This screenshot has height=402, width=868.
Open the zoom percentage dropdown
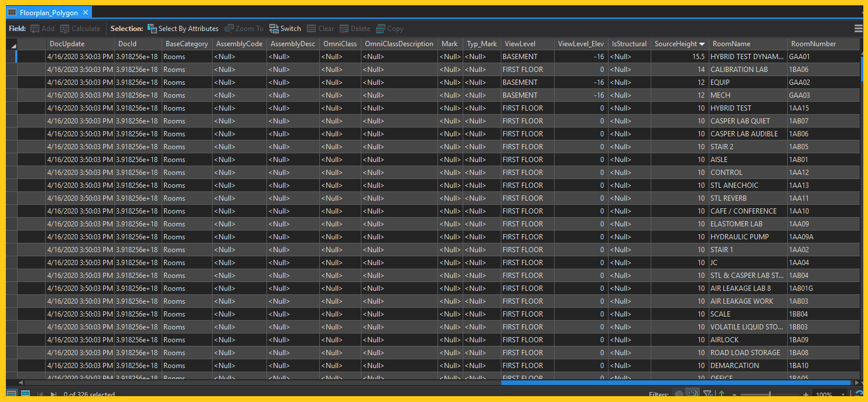843,393
